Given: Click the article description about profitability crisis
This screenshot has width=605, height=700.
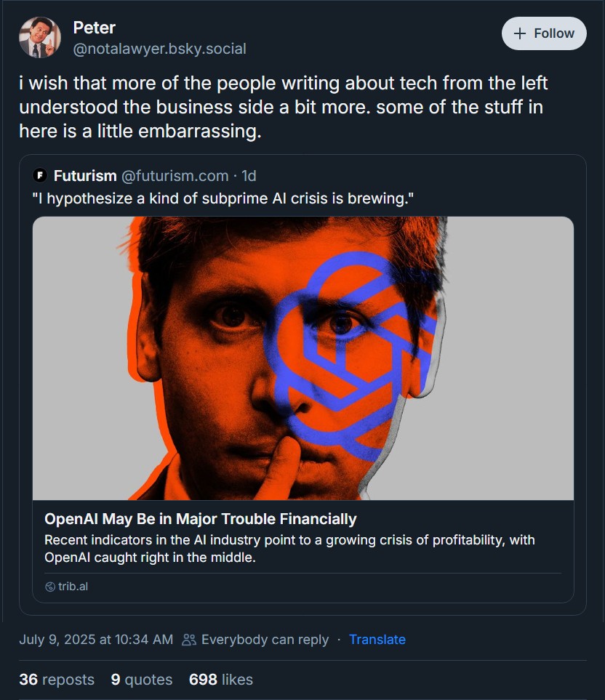Looking at the screenshot, I should click(289, 549).
